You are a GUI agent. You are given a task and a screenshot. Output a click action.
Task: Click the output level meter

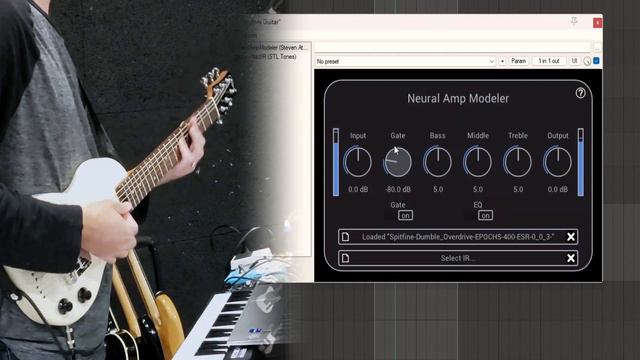(580, 162)
